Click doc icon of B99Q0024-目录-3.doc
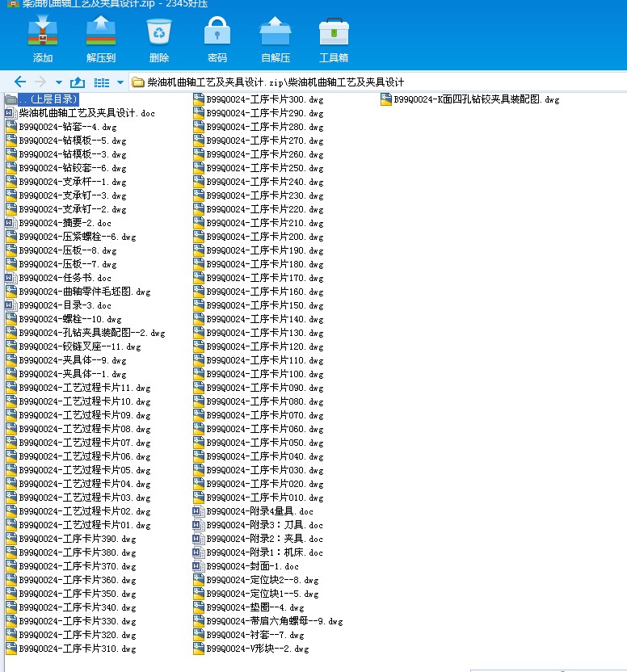 coord(11,305)
